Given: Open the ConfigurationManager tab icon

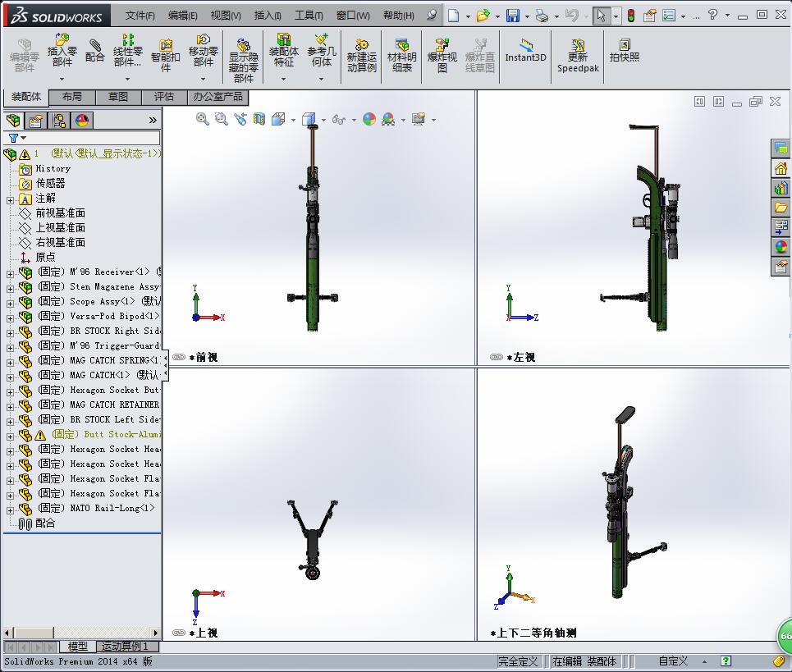Looking at the screenshot, I should [59, 121].
